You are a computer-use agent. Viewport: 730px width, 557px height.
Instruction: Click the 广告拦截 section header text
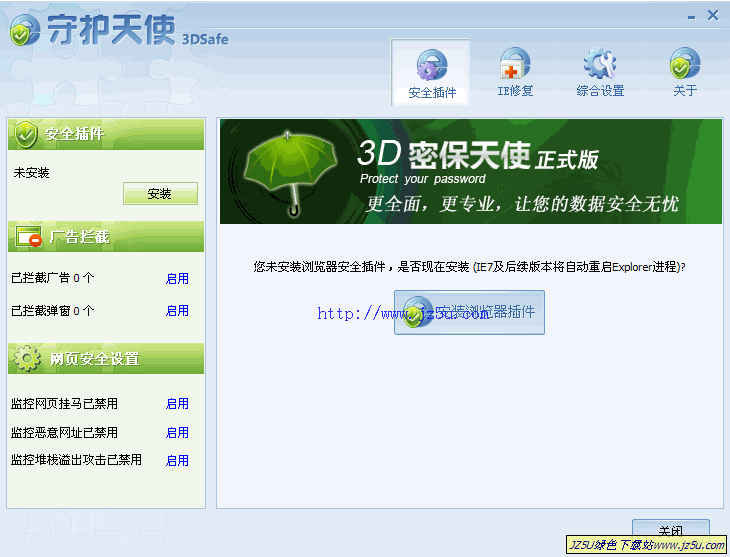click(x=80, y=237)
